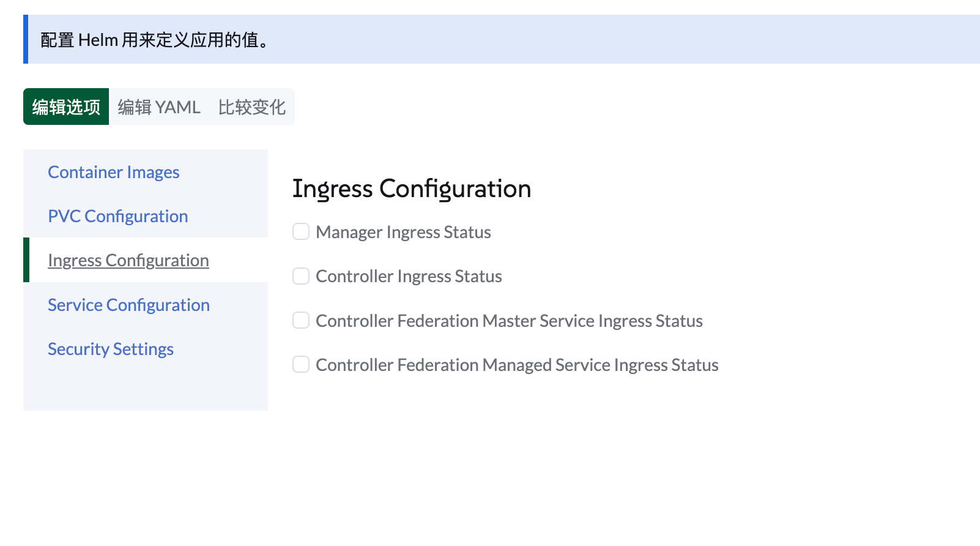The height and width of the screenshot is (546, 980).
Task: Check Controller Federation Master Service Ingress box
Action: 301,320
